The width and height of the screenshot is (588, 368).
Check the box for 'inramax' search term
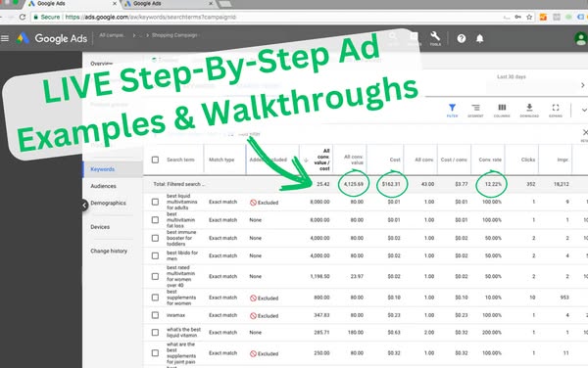click(155, 315)
